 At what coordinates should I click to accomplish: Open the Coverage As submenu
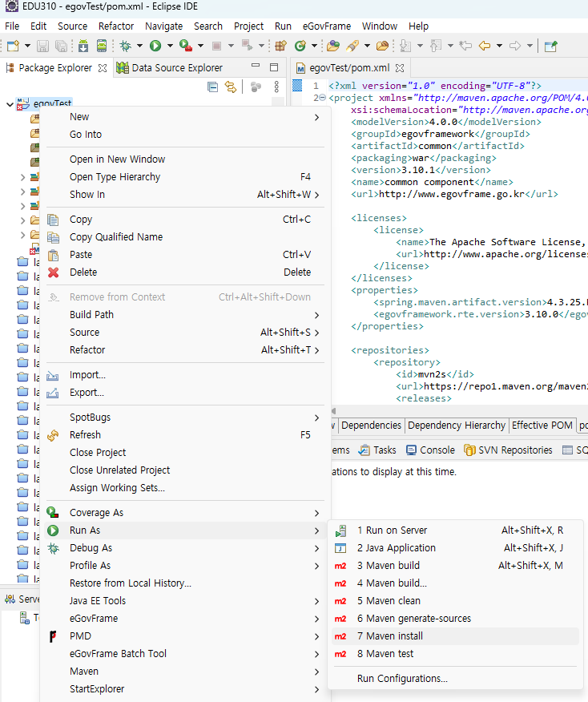click(x=185, y=513)
